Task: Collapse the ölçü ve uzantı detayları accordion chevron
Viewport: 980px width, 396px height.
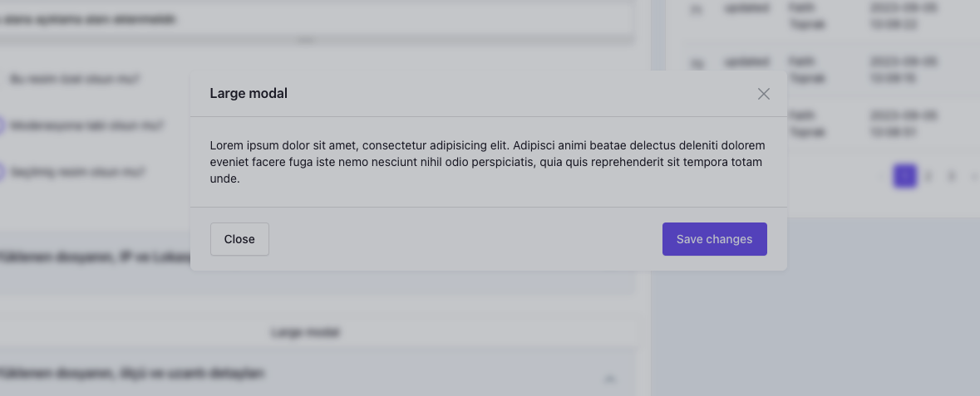Action: (610, 379)
